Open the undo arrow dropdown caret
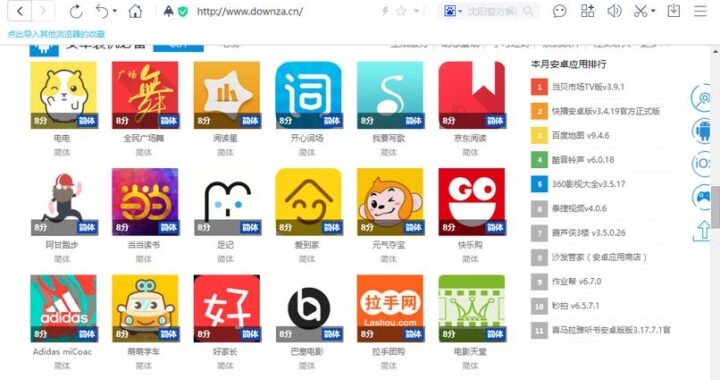 click(x=115, y=11)
